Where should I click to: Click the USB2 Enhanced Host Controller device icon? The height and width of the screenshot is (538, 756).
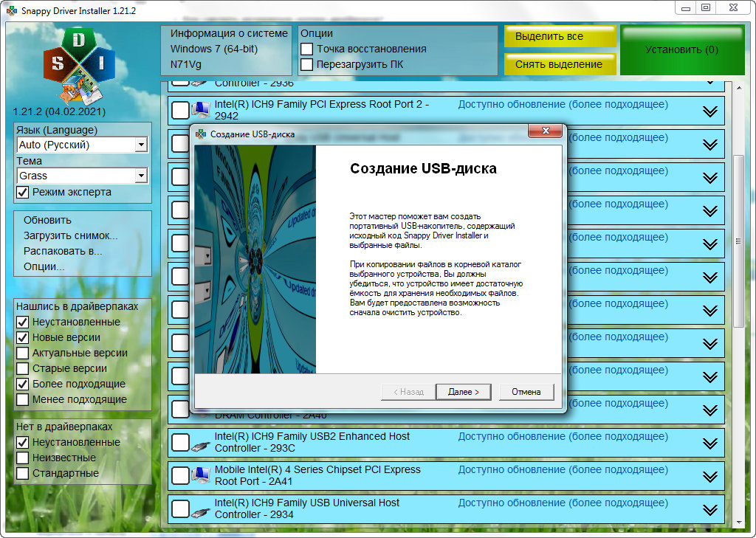pyautogui.click(x=199, y=443)
